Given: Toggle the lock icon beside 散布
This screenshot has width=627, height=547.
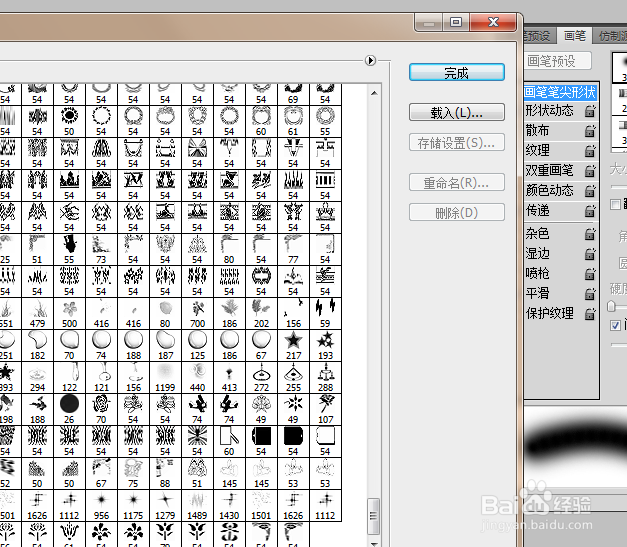Looking at the screenshot, I should tap(590, 131).
